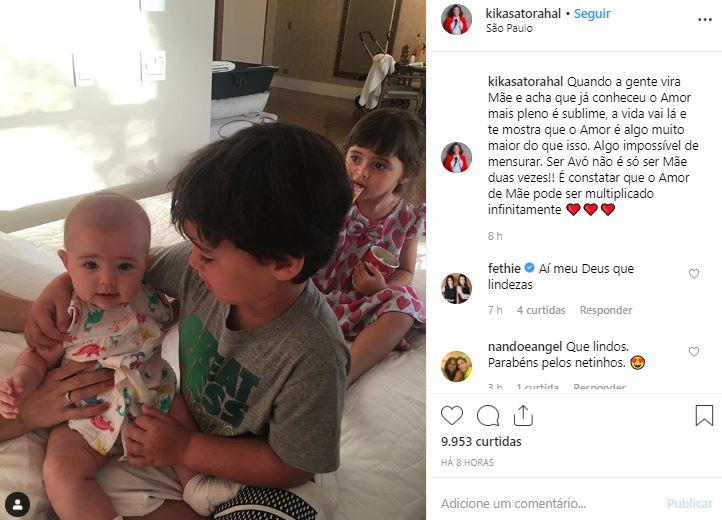Submit comment with Publicar

[689, 504]
